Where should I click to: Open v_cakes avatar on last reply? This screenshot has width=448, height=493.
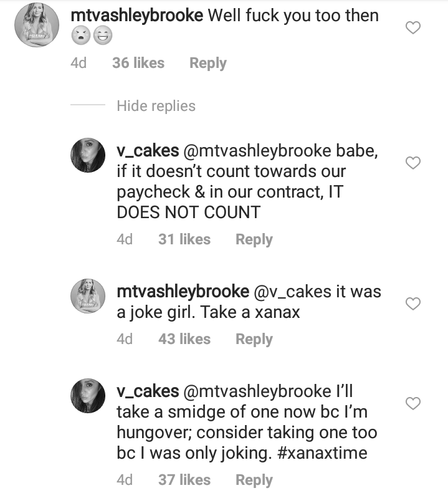click(x=88, y=396)
